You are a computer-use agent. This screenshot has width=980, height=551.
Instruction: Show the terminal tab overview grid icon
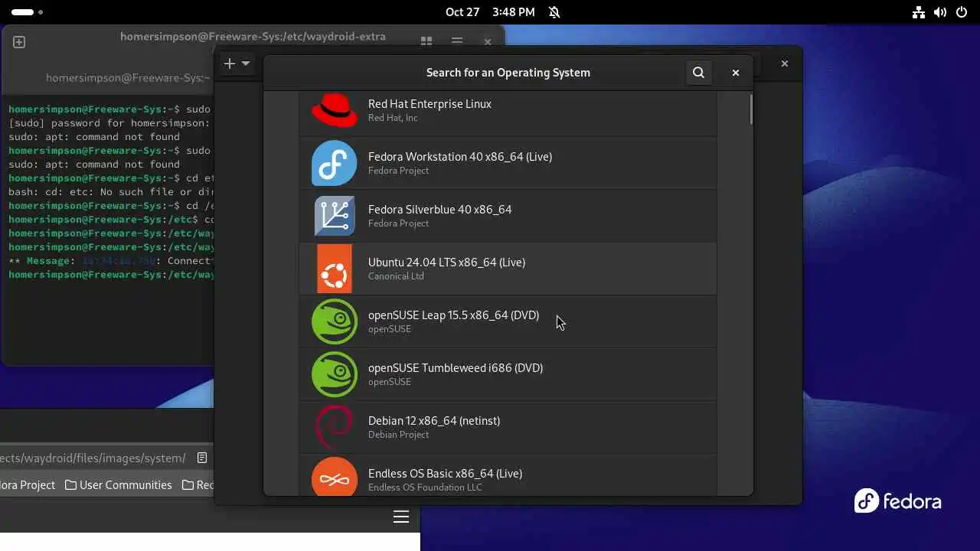pyautogui.click(x=426, y=42)
